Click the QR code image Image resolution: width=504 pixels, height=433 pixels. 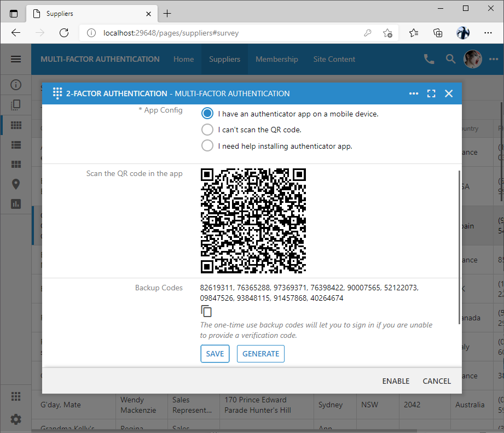coord(253,221)
